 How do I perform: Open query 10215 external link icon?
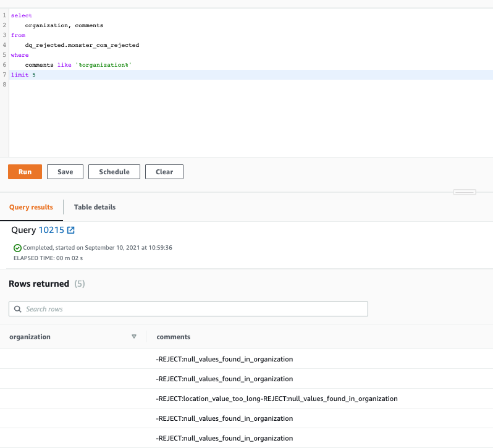[71, 230]
